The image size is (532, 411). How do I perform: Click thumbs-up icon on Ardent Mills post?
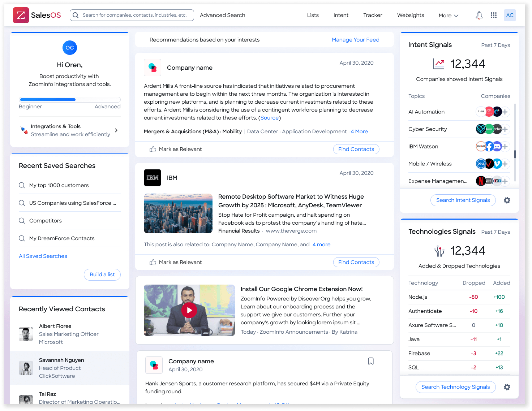(x=153, y=149)
